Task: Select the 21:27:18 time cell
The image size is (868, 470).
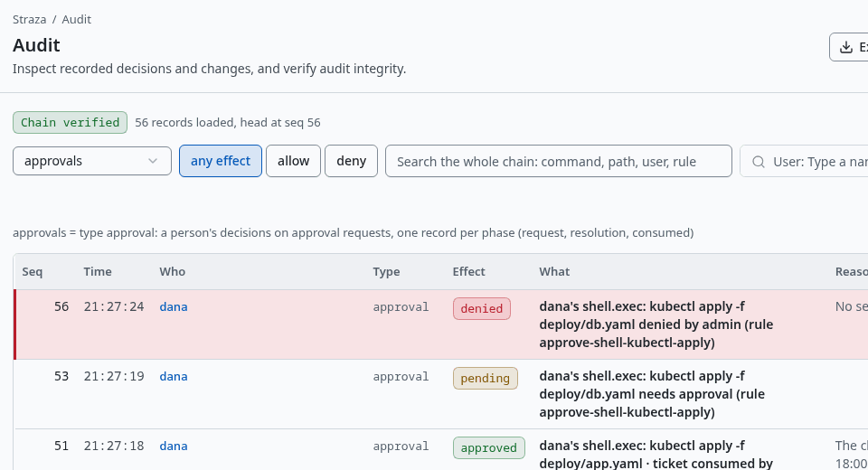Action: [114, 446]
